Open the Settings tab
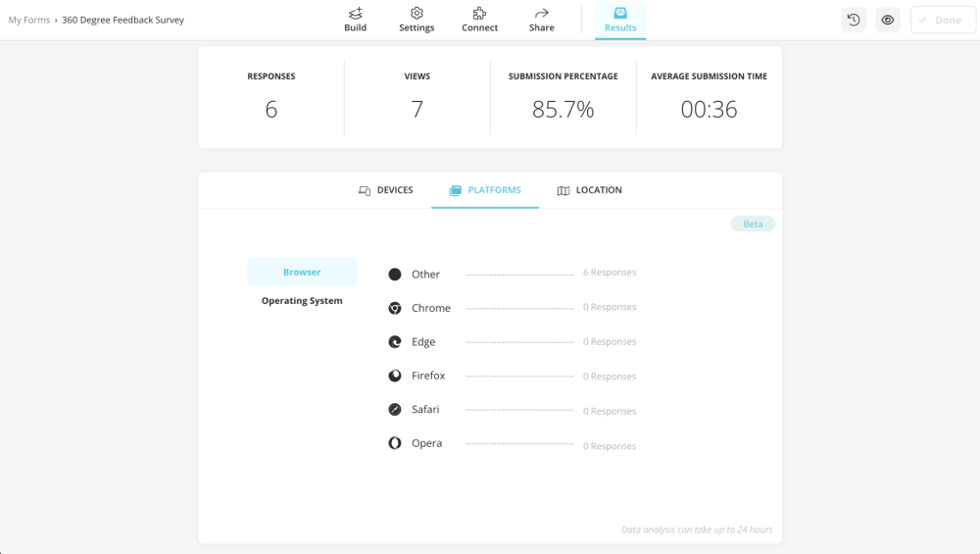Screen dimensions: 980x554 (416, 20)
